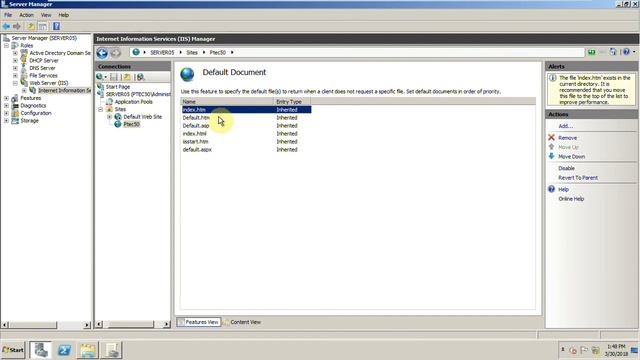Click the red X Remove icon
This screenshot has height=360, width=640.
[x=551, y=138]
